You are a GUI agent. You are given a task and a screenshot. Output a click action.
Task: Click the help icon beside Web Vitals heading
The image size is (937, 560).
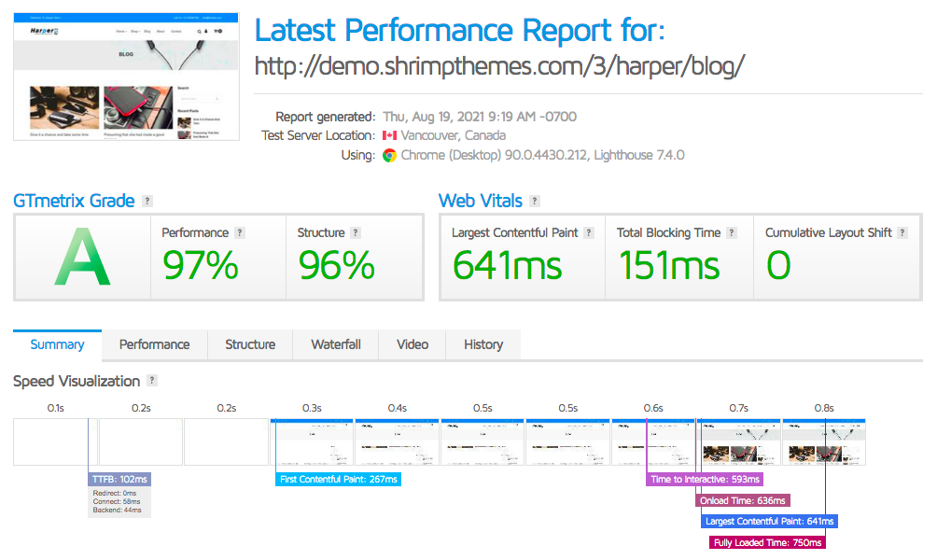[534, 202]
